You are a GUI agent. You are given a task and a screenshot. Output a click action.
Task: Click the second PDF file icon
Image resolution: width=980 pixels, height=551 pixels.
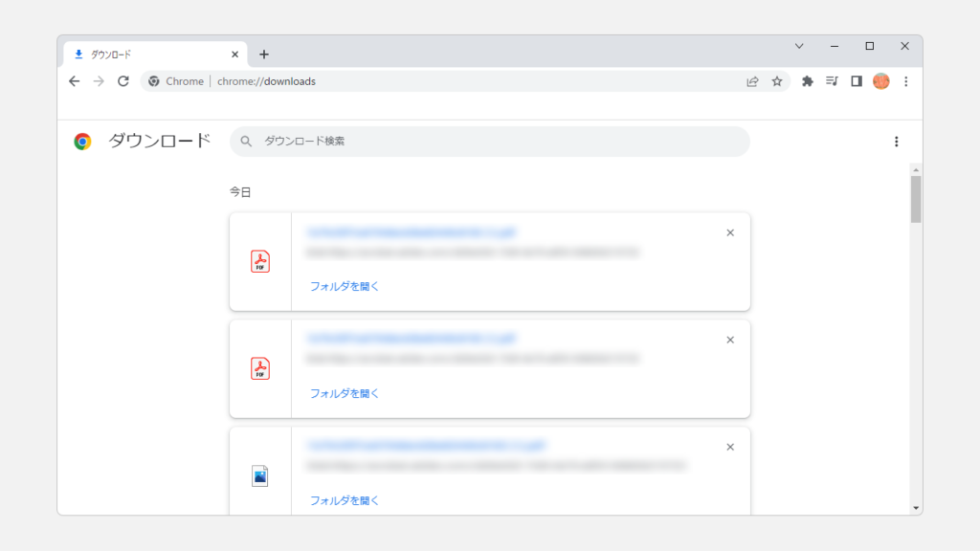[x=260, y=368]
